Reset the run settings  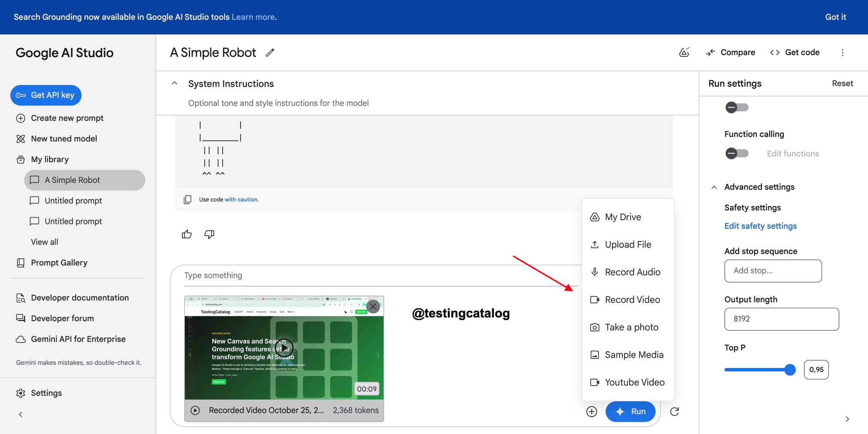[x=842, y=83]
